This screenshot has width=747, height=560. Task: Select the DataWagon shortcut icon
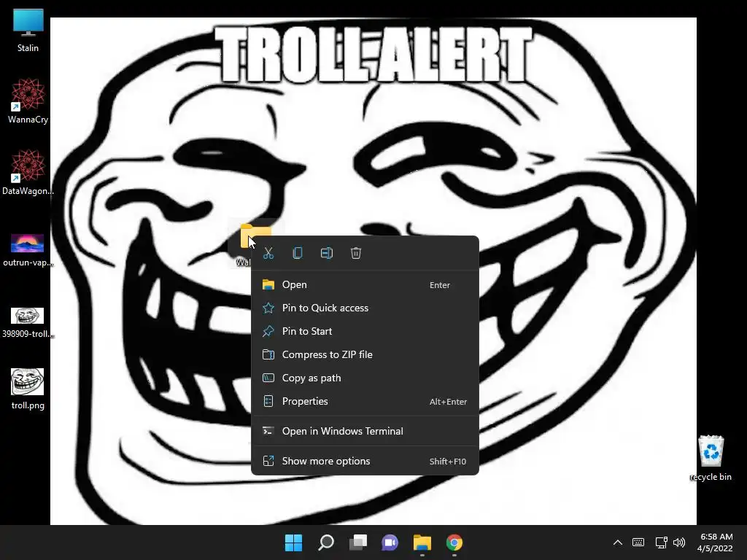tap(28, 173)
